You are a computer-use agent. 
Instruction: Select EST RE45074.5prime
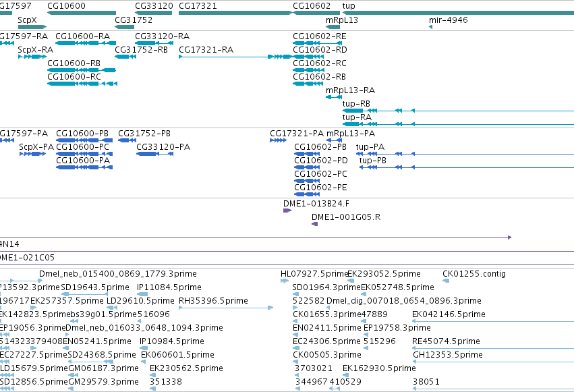point(447,342)
